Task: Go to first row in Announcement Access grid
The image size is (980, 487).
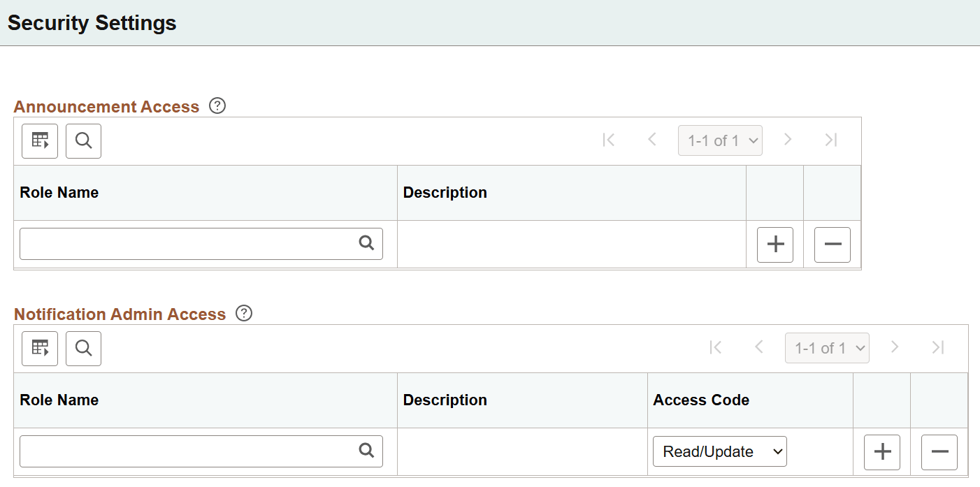Action: [x=608, y=140]
